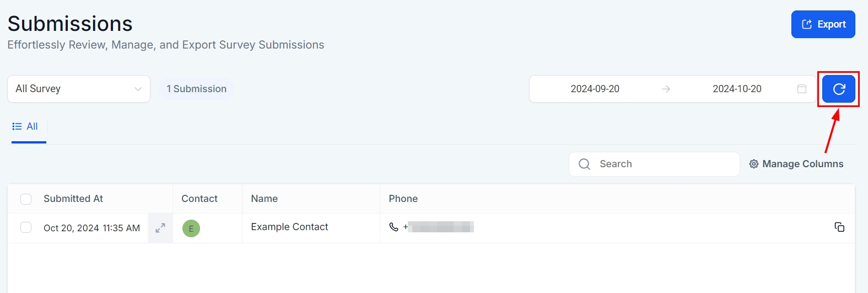The width and height of the screenshot is (868, 293).
Task: Open the calendar icon in date range
Action: [x=802, y=89]
